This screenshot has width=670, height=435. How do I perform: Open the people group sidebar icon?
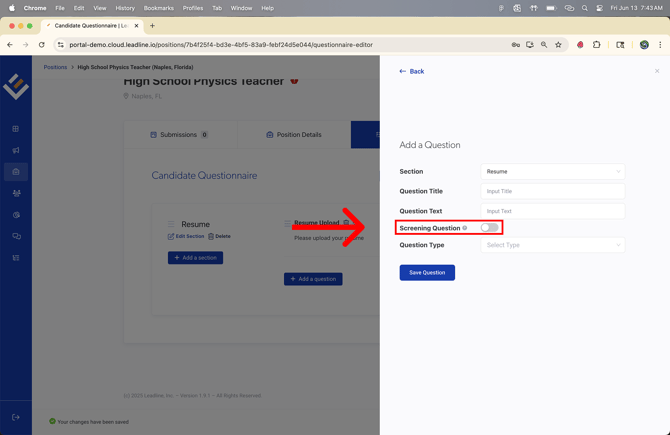click(x=16, y=193)
